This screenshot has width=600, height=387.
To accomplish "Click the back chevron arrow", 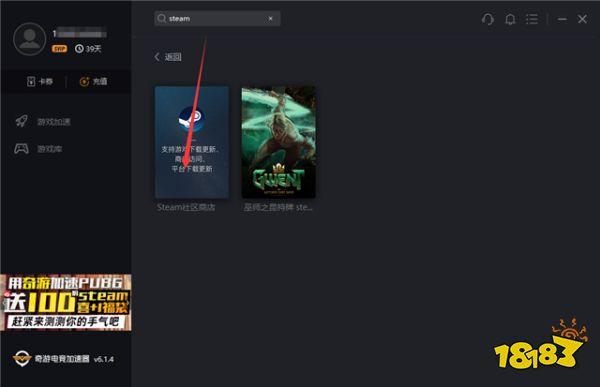I will click(x=157, y=57).
